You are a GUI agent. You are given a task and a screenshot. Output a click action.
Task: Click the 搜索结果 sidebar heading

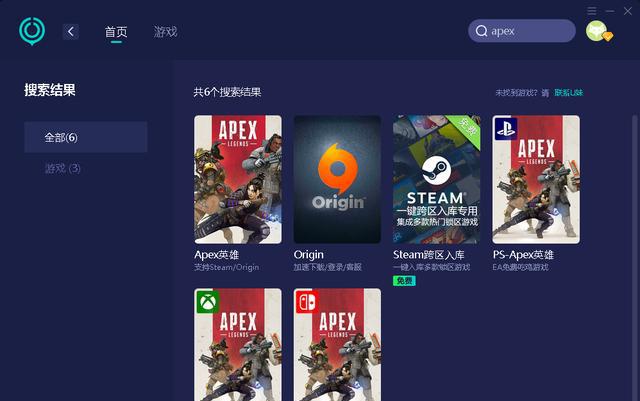pyautogui.click(x=50, y=90)
